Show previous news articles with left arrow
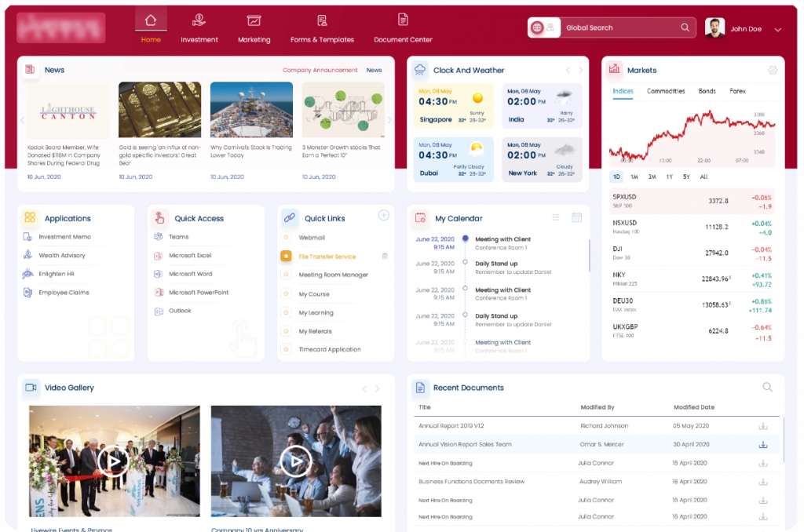Image resolution: width=804 pixels, height=532 pixels. coord(22,120)
